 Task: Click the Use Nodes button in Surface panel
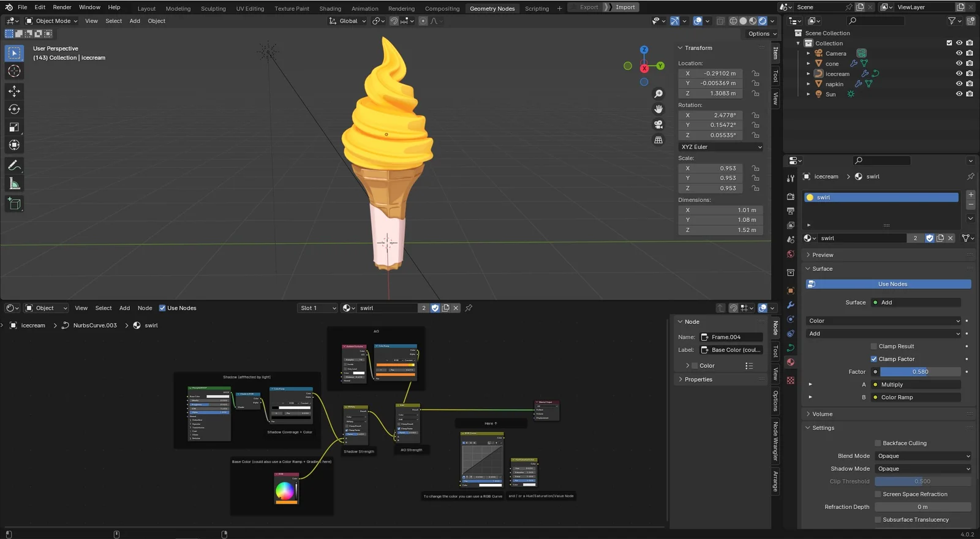coord(888,284)
